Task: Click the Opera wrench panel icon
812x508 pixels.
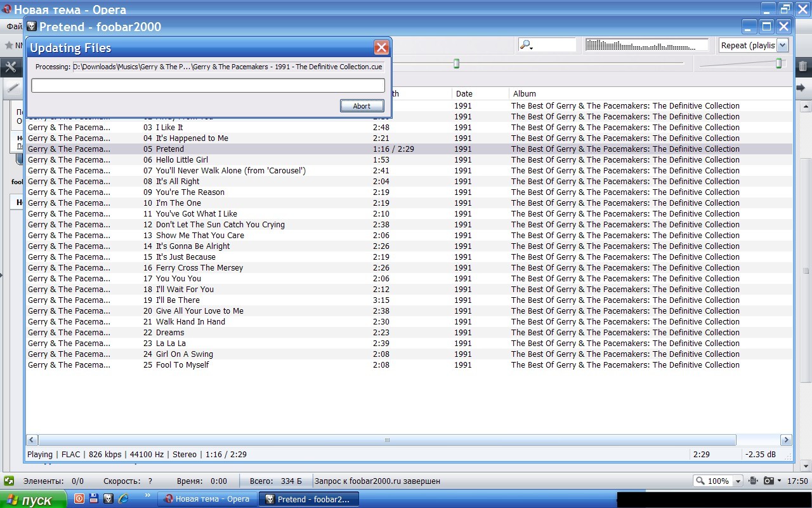Action: coord(10,67)
